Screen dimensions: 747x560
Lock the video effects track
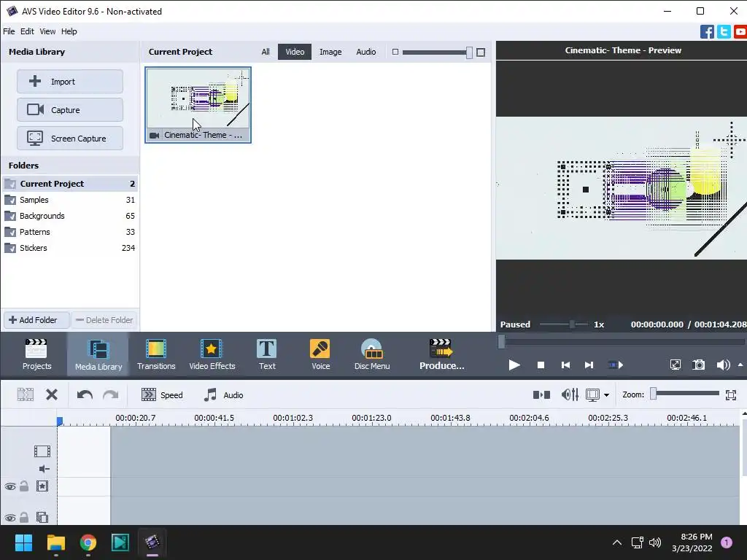pos(24,486)
